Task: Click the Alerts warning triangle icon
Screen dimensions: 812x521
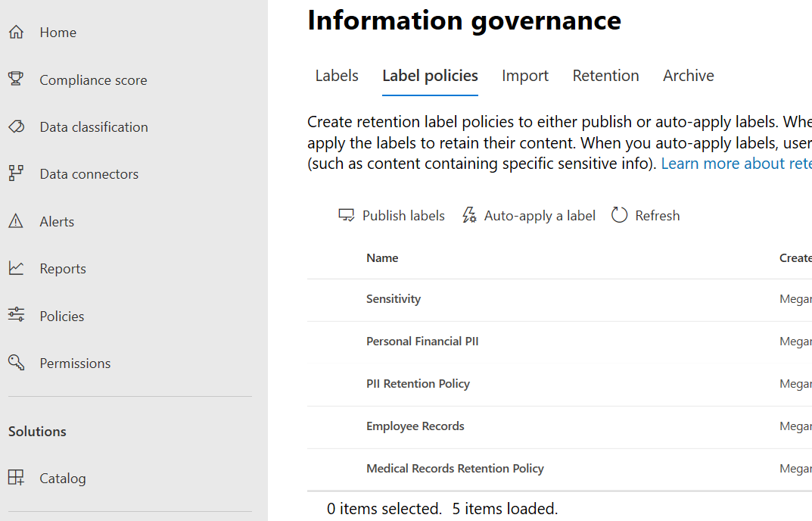Action: point(16,221)
